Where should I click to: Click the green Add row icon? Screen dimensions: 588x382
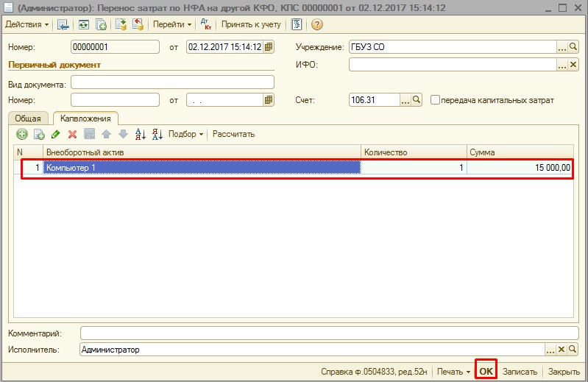(x=22, y=134)
